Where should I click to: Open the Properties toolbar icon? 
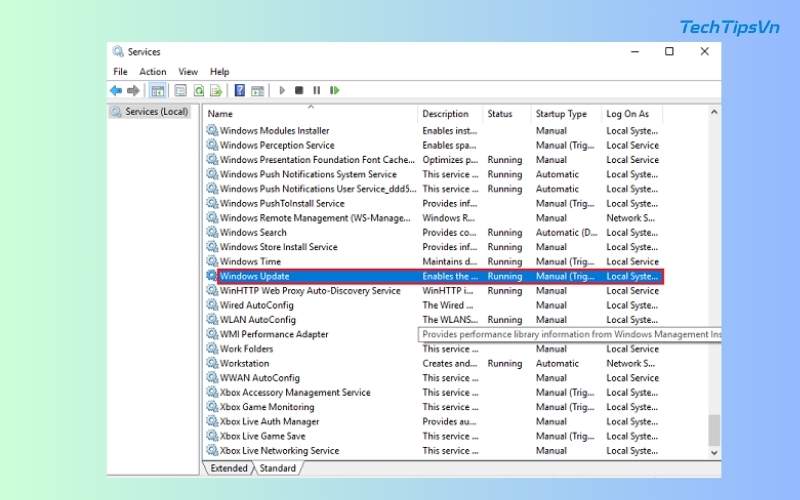181,91
